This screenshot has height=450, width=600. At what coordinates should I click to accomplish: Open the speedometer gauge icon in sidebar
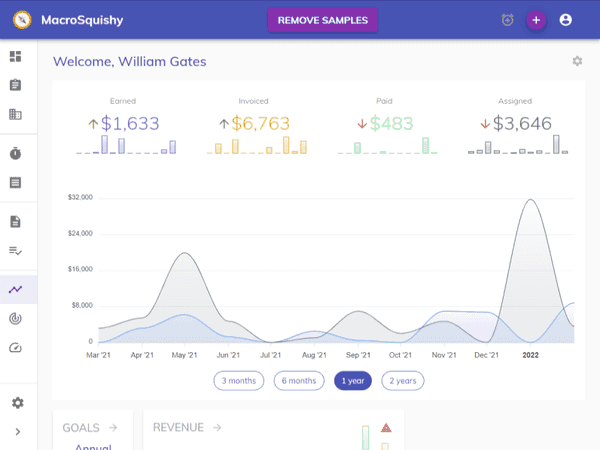point(15,348)
